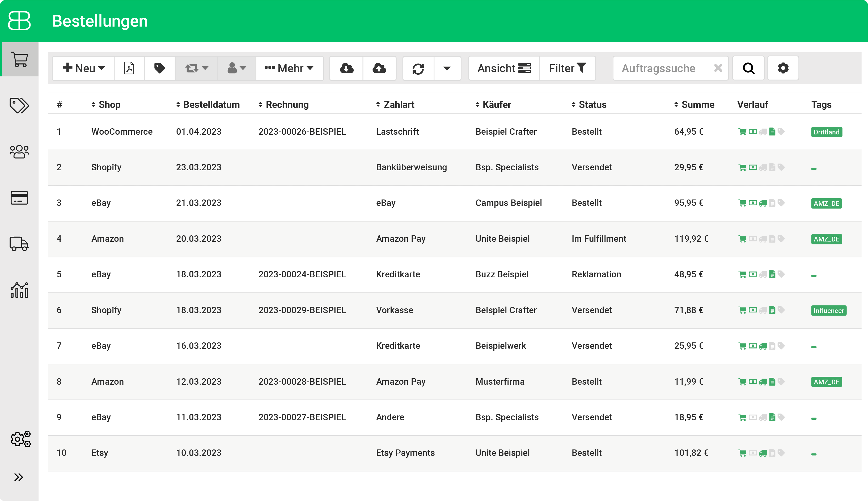Click the tag progress icon in row 7
Viewport: 868px width, 501px height.
tap(781, 346)
